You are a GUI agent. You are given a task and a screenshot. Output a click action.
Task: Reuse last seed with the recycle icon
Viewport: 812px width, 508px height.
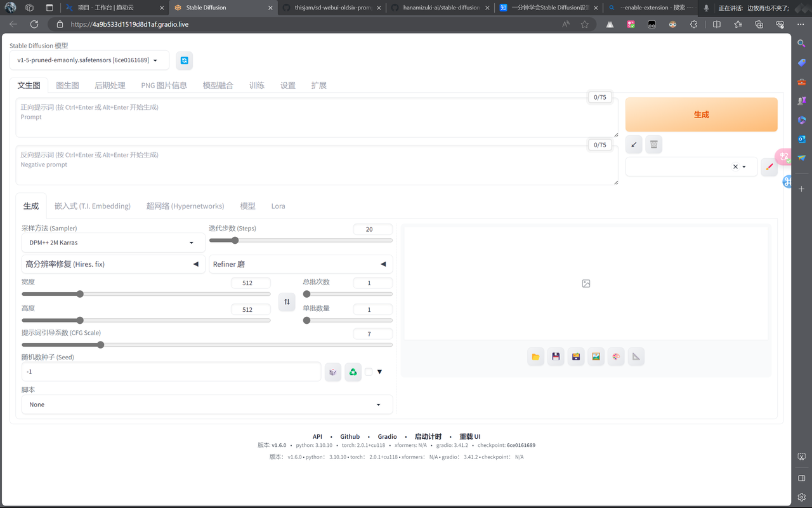pos(353,372)
